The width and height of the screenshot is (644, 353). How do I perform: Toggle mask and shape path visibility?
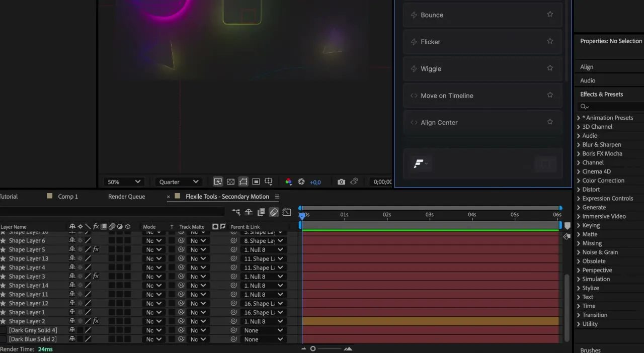click(x=243, y=182)
